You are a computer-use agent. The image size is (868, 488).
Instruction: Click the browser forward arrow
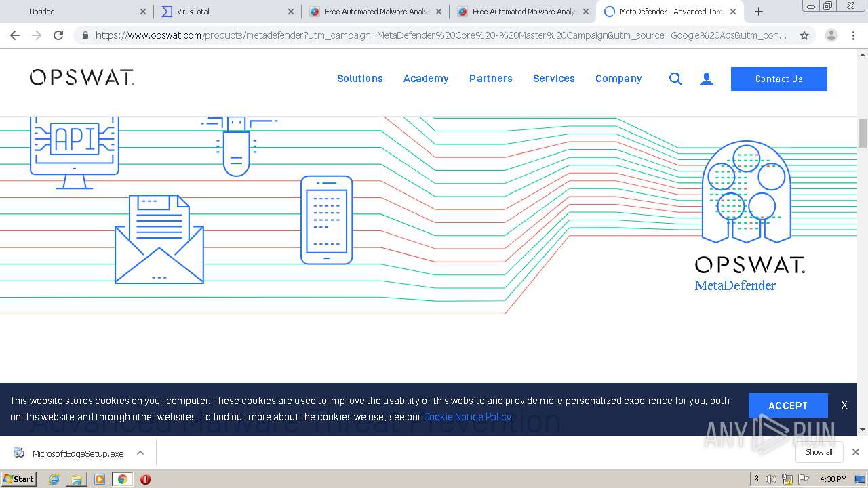pyautogui.click(x=37, y=35)
